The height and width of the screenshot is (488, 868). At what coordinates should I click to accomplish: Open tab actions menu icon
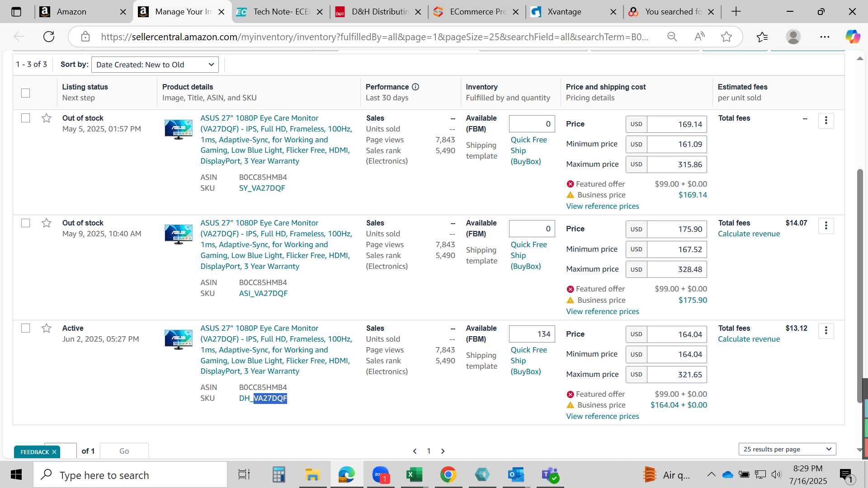click(x=16, y=12)
